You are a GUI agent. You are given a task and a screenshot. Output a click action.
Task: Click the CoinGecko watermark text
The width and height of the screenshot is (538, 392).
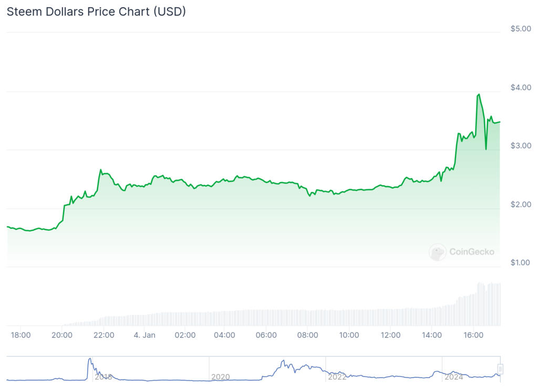(472, 252)
